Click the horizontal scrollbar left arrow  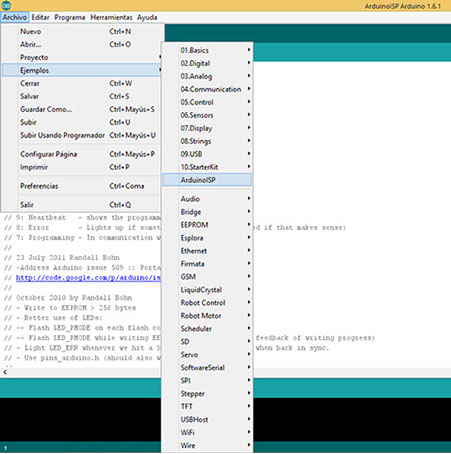5,372
